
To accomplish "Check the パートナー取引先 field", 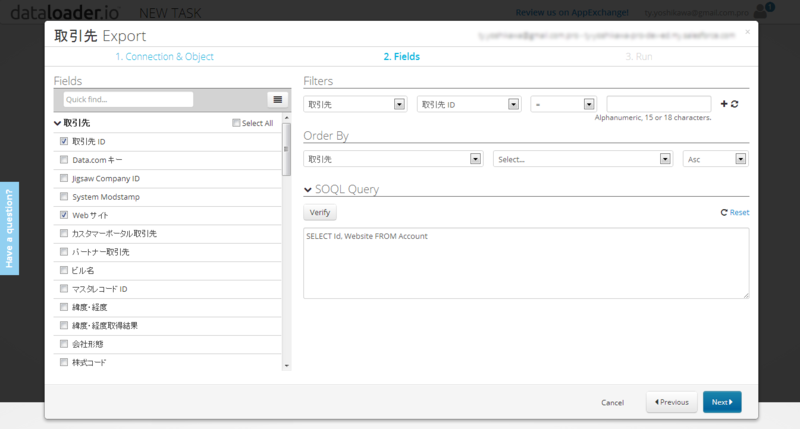I will click(x=64, y=251).
